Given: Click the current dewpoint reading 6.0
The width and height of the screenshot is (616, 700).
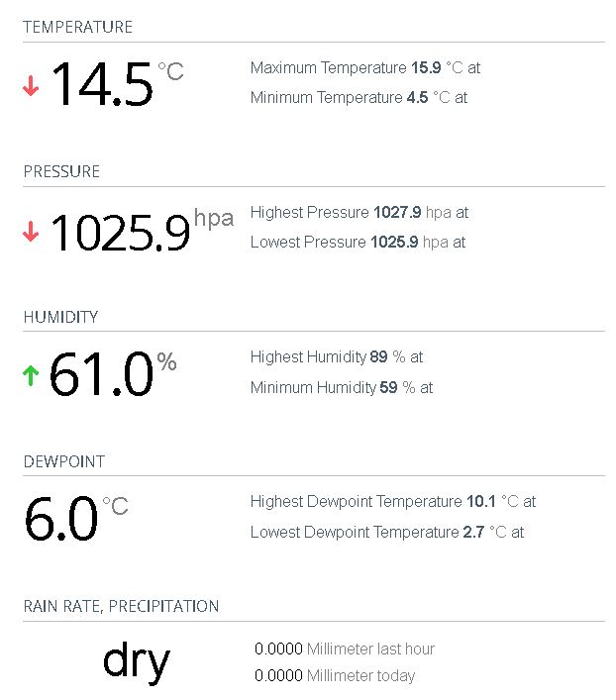Looking at the screenshot, I should 61,522.
